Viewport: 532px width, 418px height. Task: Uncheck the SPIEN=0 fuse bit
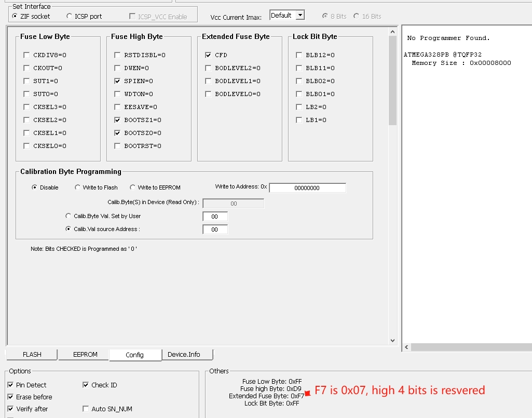click(x=117, y=81)
